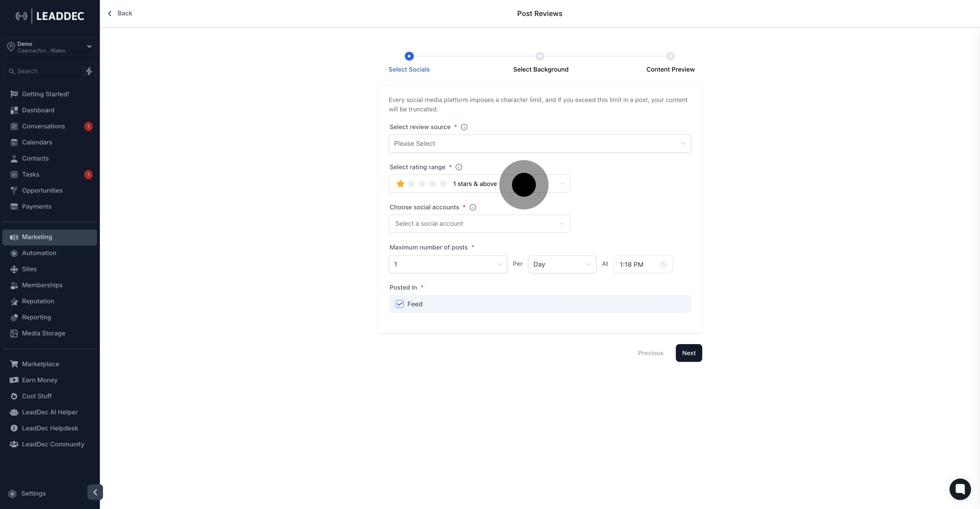
Task: Click the Memberships people icon
Action: point(14,285)
